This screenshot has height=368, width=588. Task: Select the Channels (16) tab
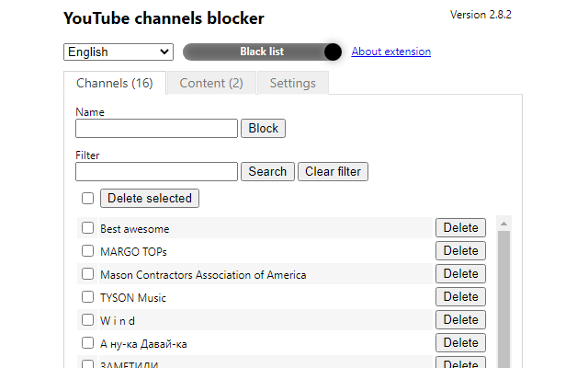[114, 83]
